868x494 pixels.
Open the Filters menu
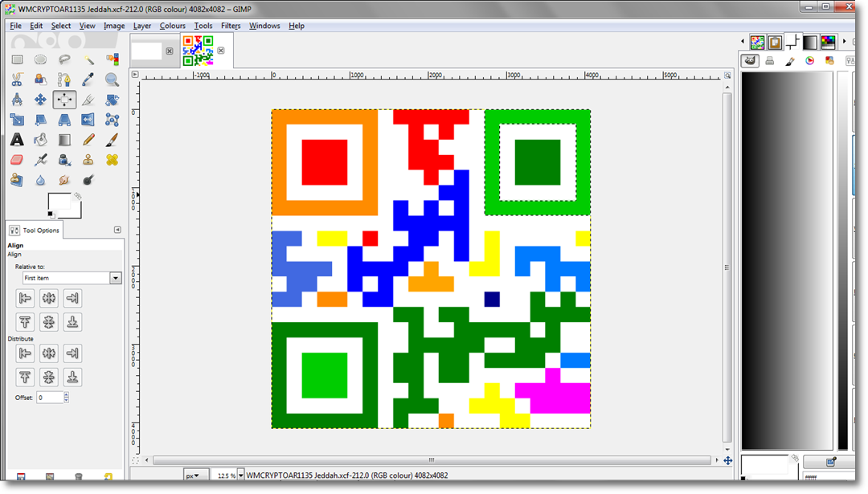tap(231, 26)
